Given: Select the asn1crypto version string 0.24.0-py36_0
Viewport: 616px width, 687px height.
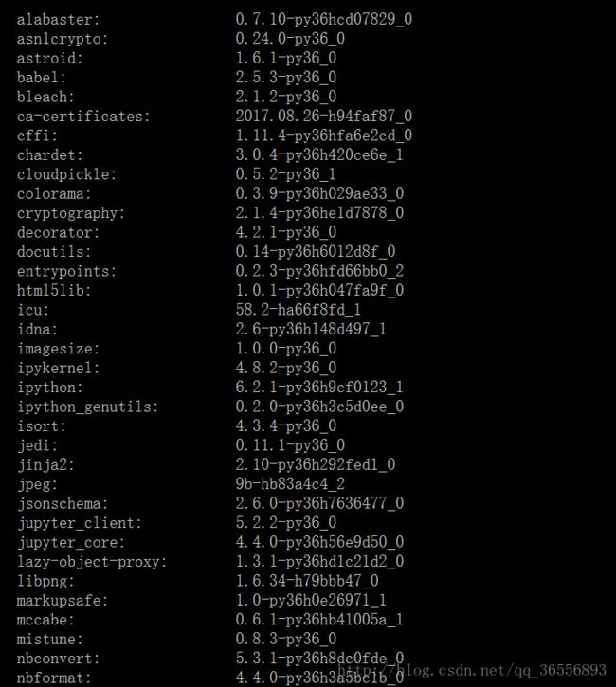Looking at the screenshot, I should (290, 39).
